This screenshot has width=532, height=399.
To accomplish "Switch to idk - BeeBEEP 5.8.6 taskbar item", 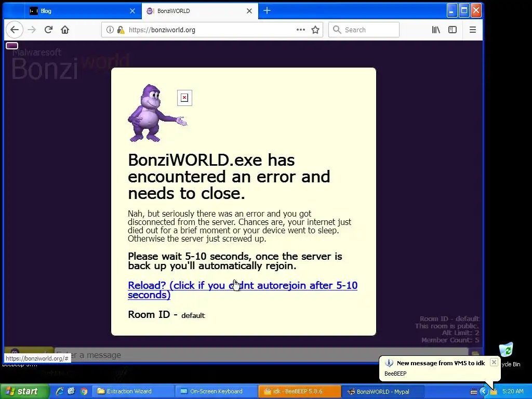I will click(x=300, y=391).
